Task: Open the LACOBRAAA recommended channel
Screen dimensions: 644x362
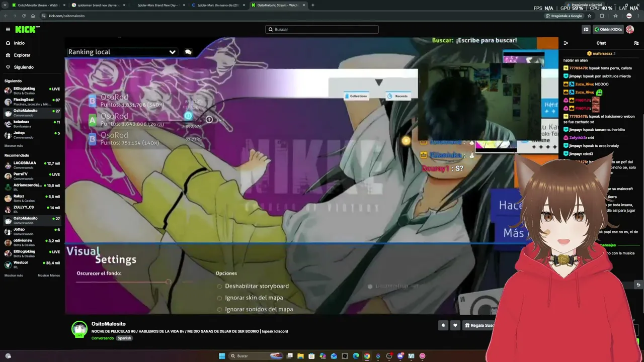Action: click(x=32, y=165)
